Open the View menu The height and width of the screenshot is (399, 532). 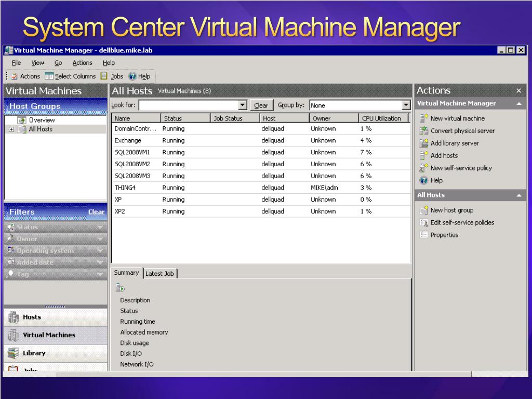pyautogui.click(x=37, y=63)
